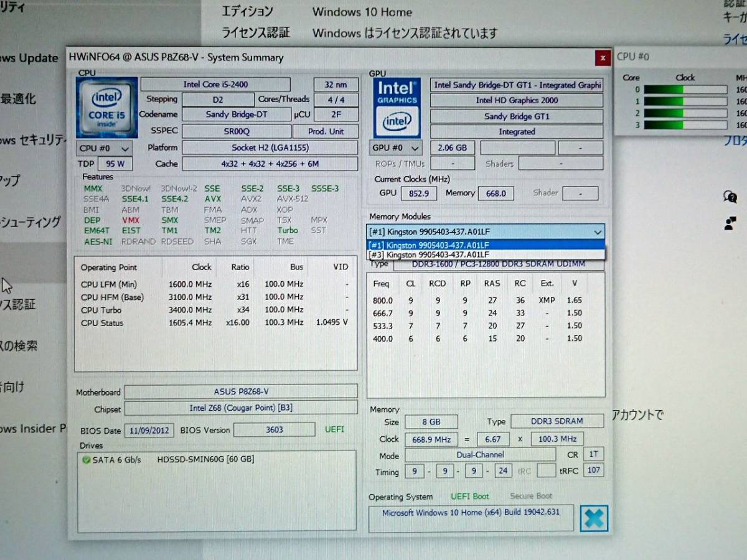Click the memory size 8 GB field
The width and height of the screenshot is (747, 560).
point(431,422)
